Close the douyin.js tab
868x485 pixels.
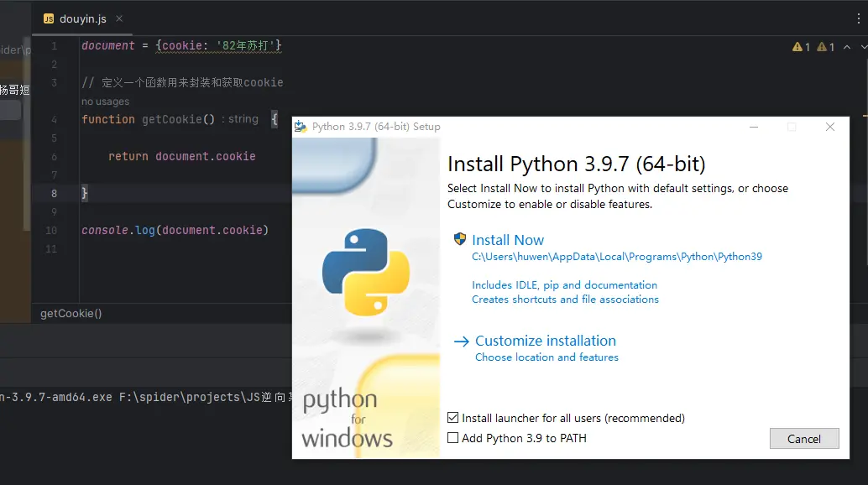tap(119, 18)
